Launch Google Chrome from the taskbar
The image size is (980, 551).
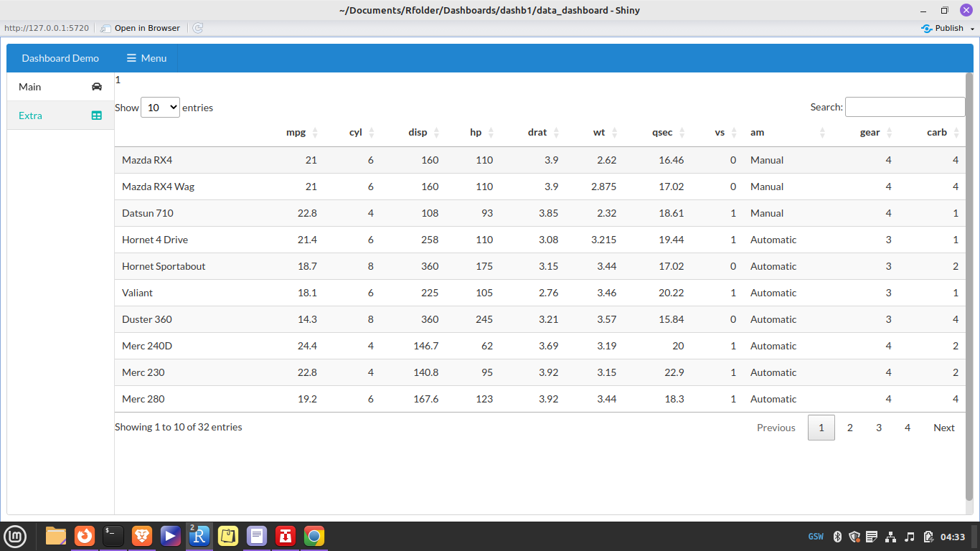314,536
